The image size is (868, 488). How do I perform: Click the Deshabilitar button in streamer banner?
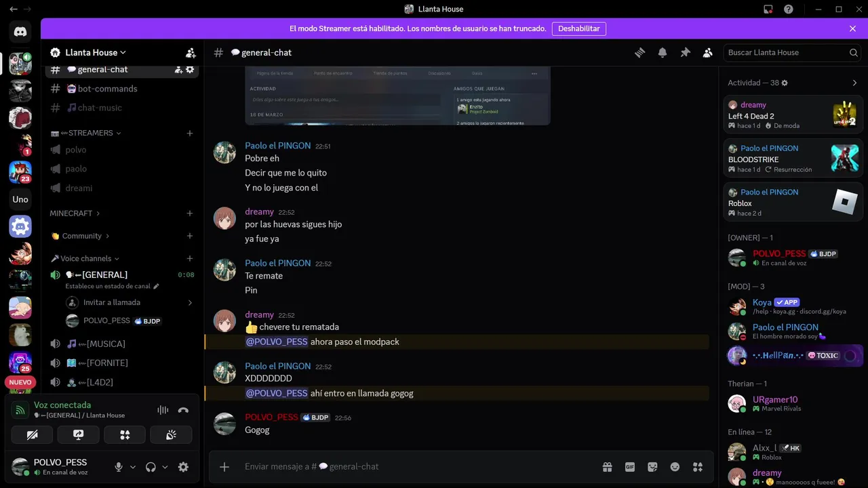pos(579,28)
